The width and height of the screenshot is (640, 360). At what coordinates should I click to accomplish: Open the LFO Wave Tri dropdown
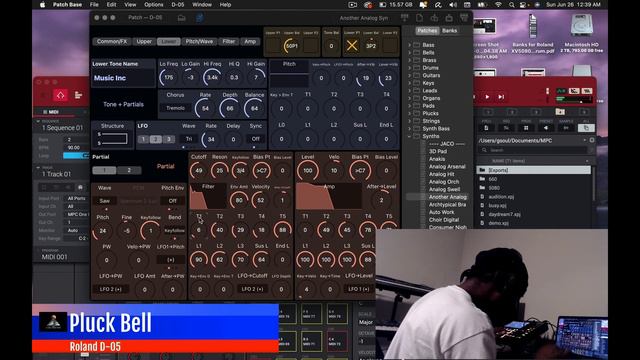[x=189, y=139]
